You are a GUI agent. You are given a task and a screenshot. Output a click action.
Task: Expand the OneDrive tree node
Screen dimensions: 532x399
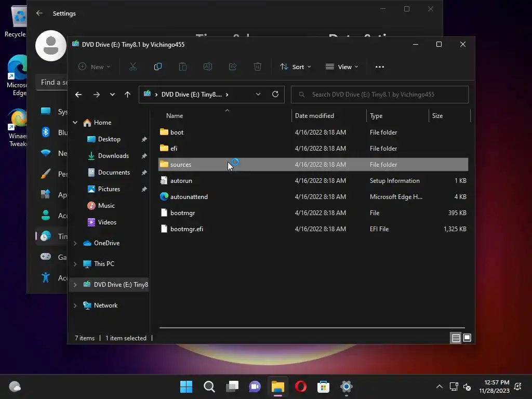75,243
